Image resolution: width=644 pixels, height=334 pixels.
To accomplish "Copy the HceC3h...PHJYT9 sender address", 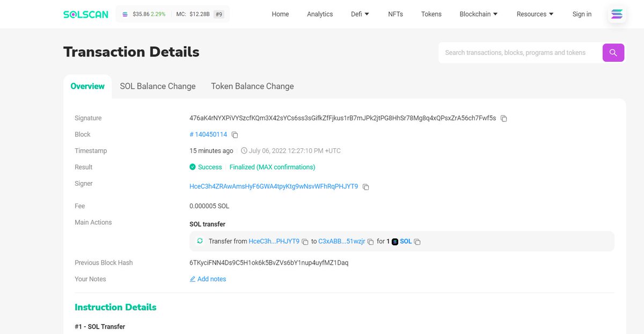I will click(x=305, y=242).
